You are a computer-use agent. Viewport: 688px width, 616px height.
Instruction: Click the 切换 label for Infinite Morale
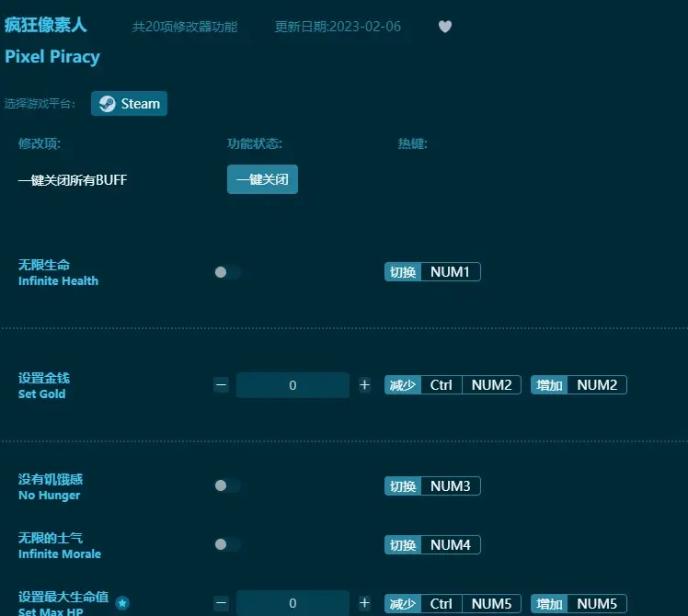click(x=403, y=545)
